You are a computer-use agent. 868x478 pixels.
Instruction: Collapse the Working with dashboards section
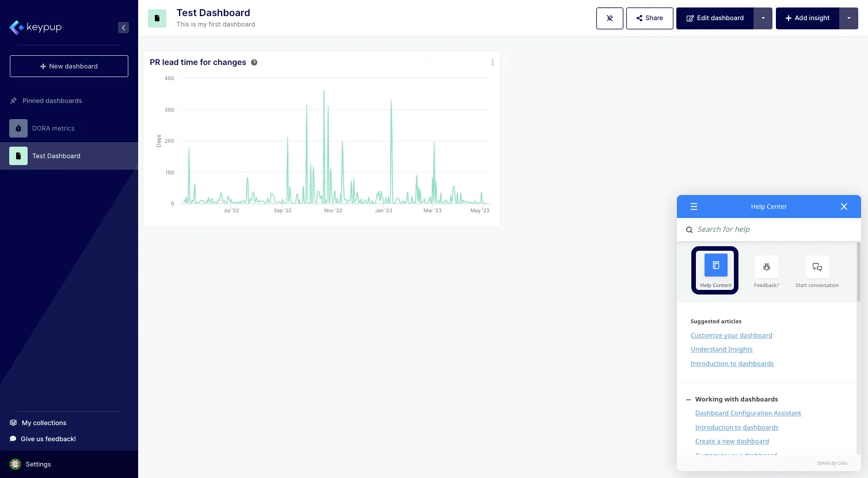[688, 399]
